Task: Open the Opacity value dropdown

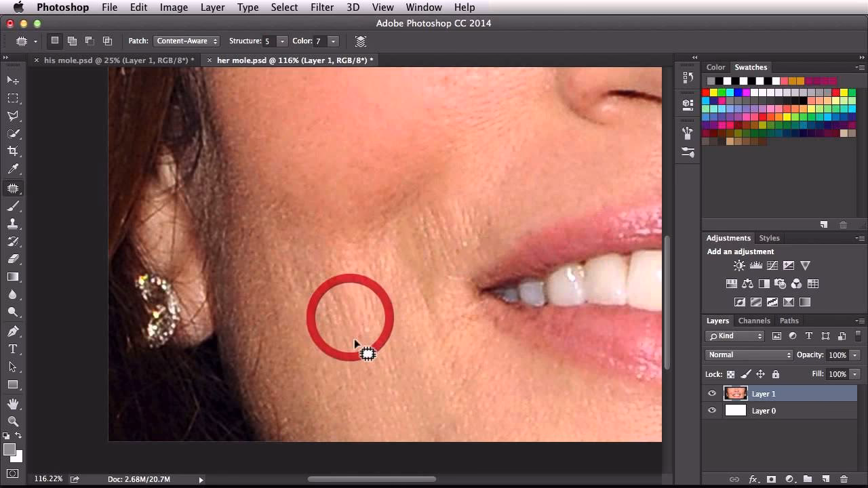Action: (x=854, y=354)
